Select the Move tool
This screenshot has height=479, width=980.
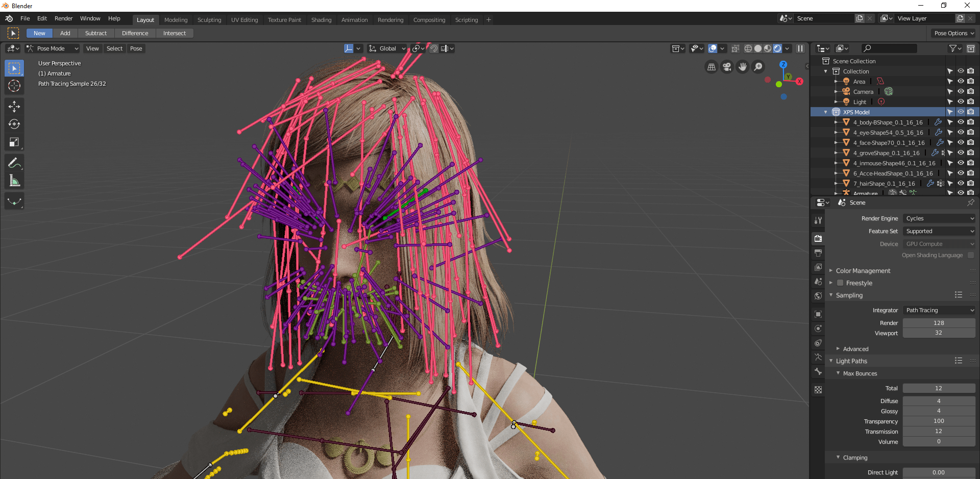pyautogui.click(x=14, y=106)
